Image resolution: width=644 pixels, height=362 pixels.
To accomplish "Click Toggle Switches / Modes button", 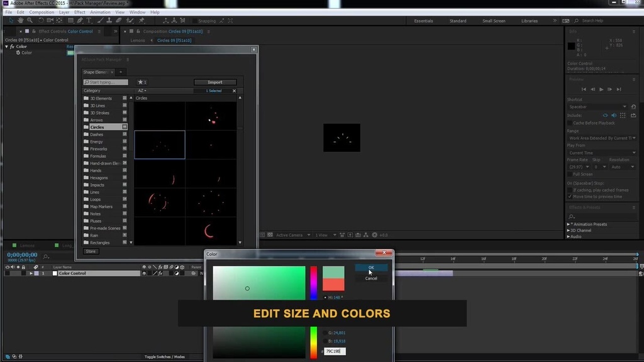I will point(164,357).
